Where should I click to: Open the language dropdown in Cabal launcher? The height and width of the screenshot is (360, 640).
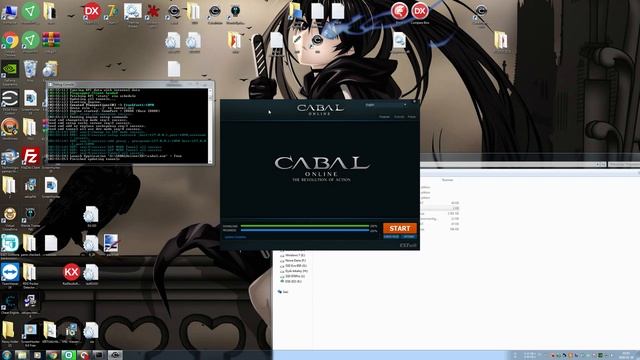[x=386, y=105]
